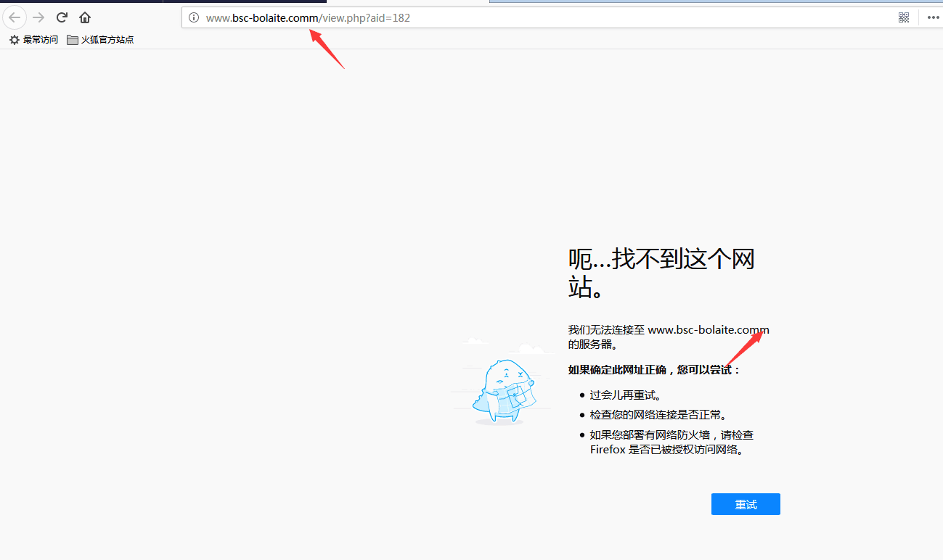Open the 最常访问 bookmarks menu
Screen dimensions: 943x560
tap(33, 40)
